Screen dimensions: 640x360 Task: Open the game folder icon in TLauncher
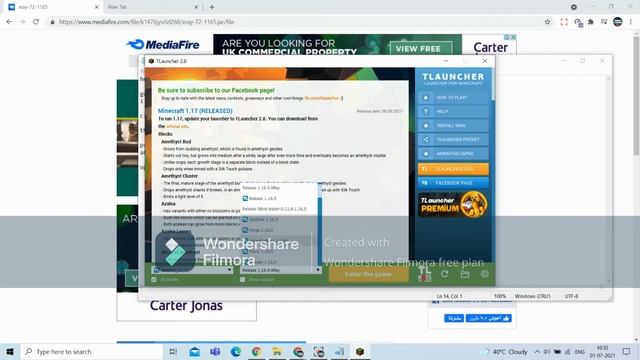coord(464,274)
